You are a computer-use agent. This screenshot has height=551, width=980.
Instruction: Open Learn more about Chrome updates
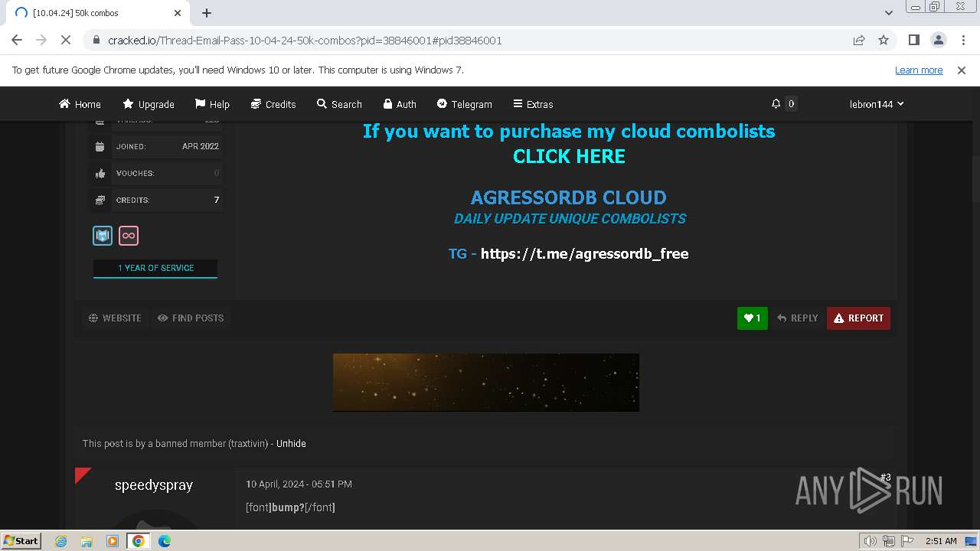click(919, 70)
